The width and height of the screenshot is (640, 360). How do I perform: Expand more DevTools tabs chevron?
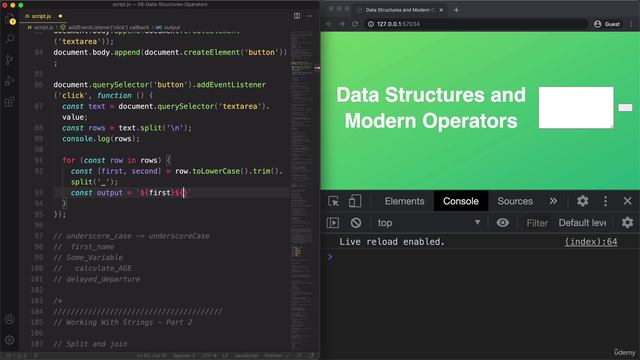pyautogui.click(x=553, y=201)
